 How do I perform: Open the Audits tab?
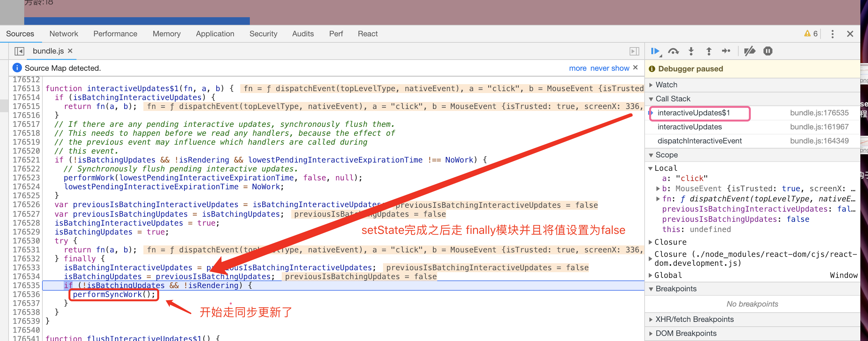pos(303,34)
